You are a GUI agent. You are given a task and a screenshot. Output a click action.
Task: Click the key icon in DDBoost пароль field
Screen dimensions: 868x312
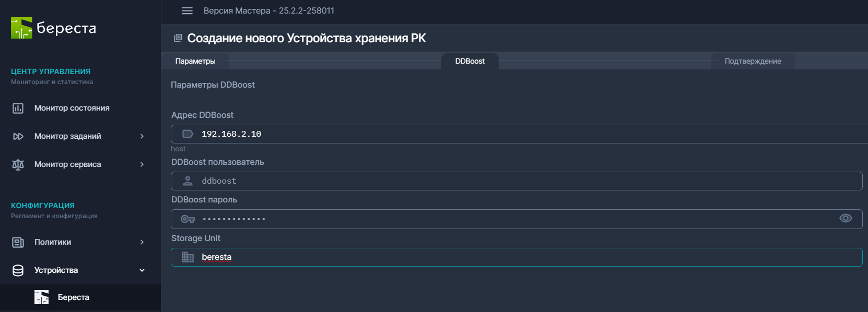[x=187, y=219]
